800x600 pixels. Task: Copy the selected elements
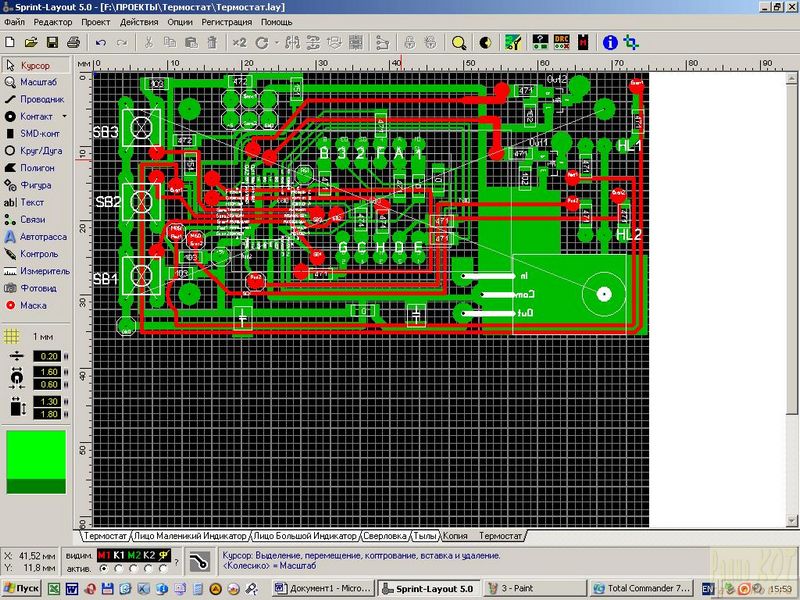(169, 42)
